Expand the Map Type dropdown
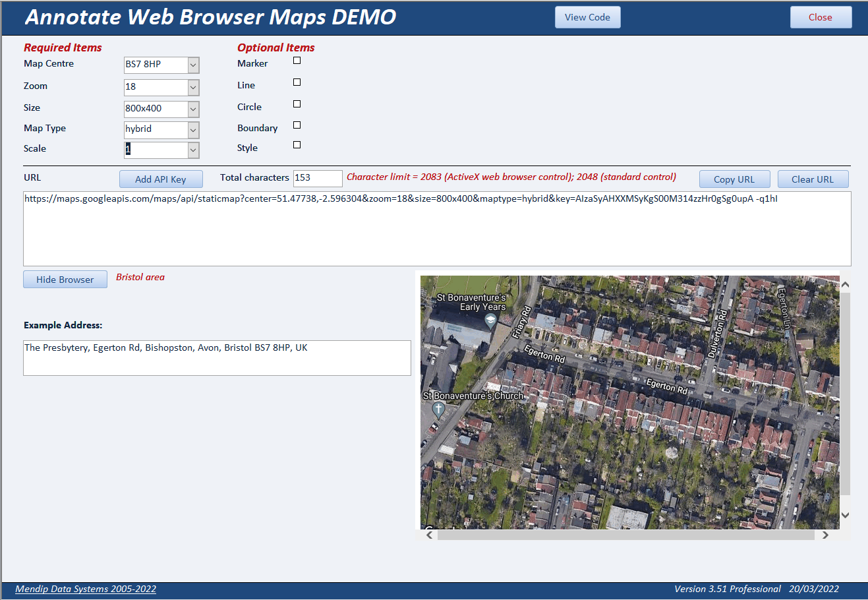Viewport: 868px width, 600px height. (x=193, y=130)
